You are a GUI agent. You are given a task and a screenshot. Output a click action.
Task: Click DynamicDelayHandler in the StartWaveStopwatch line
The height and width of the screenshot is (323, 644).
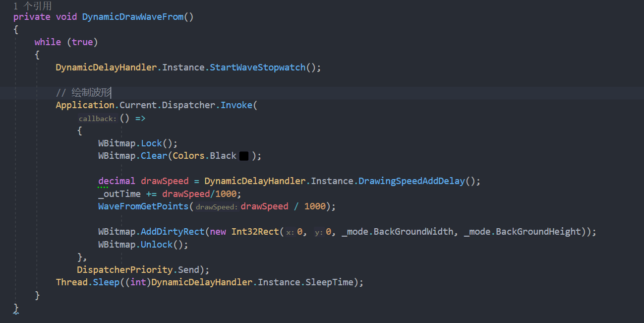tap(106, 67)
